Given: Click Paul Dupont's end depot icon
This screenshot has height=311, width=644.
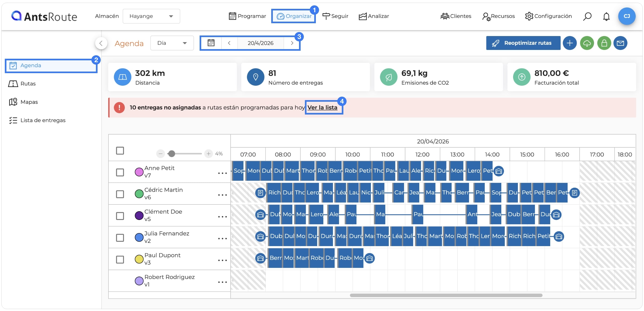Looking at the screenshot, I should (x=370, y=258).
